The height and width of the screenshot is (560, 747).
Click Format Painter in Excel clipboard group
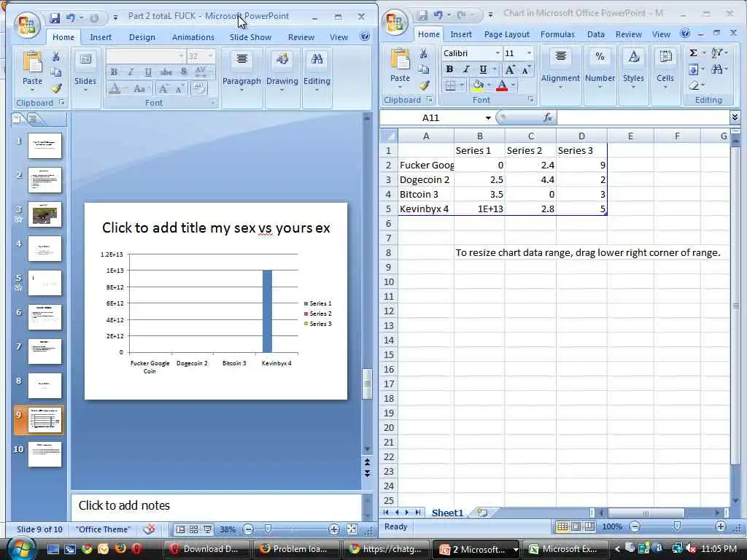coord(424,86)
